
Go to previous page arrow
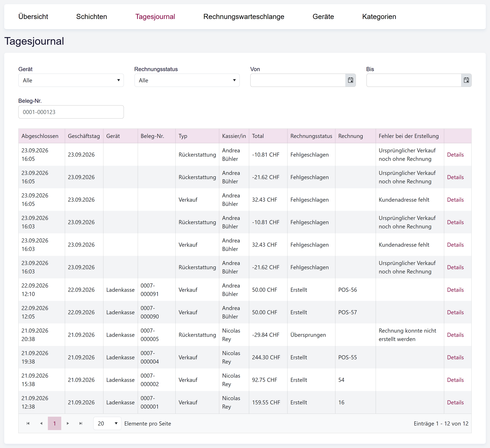tap(41, 424)
